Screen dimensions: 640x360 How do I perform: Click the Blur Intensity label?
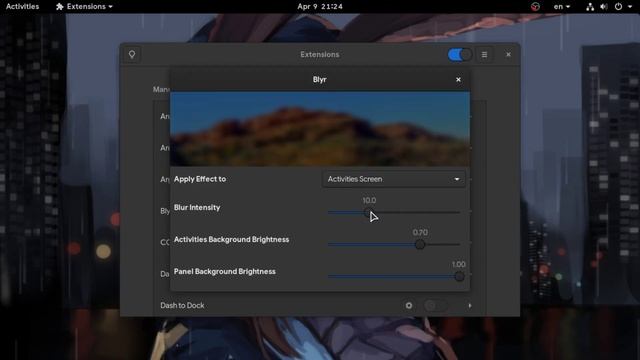click(197, 207)
